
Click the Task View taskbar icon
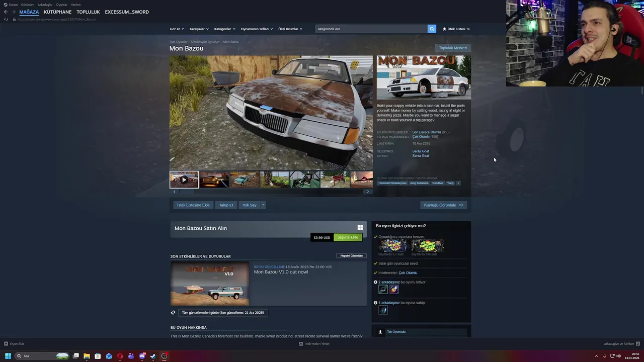(x=75, y=356)
